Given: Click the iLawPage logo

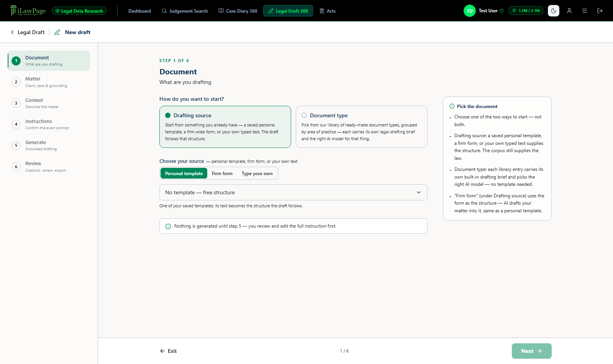Looking at the screenshot, I should click(x=28, y=11).
